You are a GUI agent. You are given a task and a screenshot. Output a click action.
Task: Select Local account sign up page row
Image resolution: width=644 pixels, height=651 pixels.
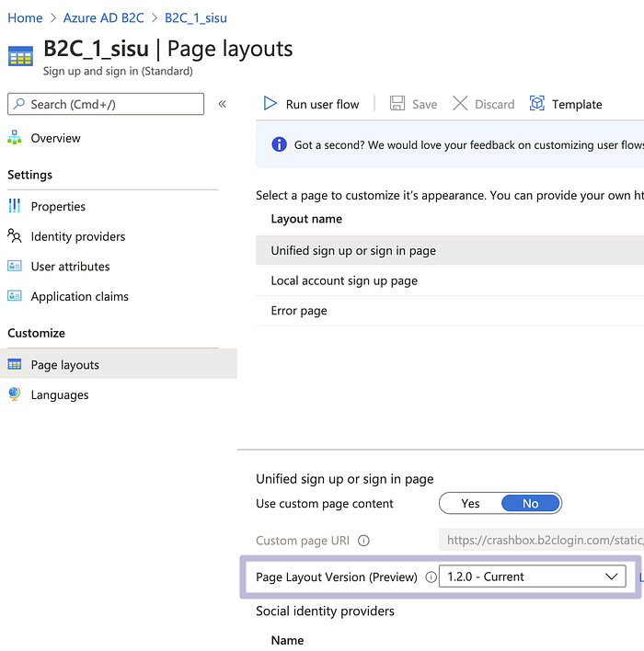click(x=450, y=280)
